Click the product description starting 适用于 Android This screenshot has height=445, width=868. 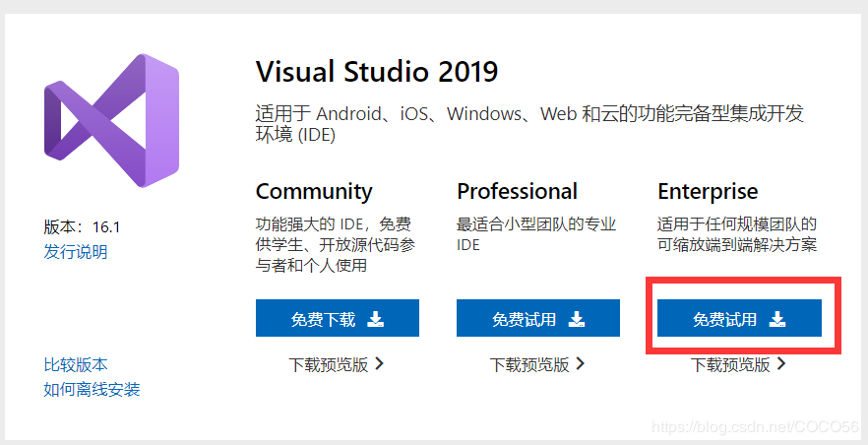tap(529, 124)
